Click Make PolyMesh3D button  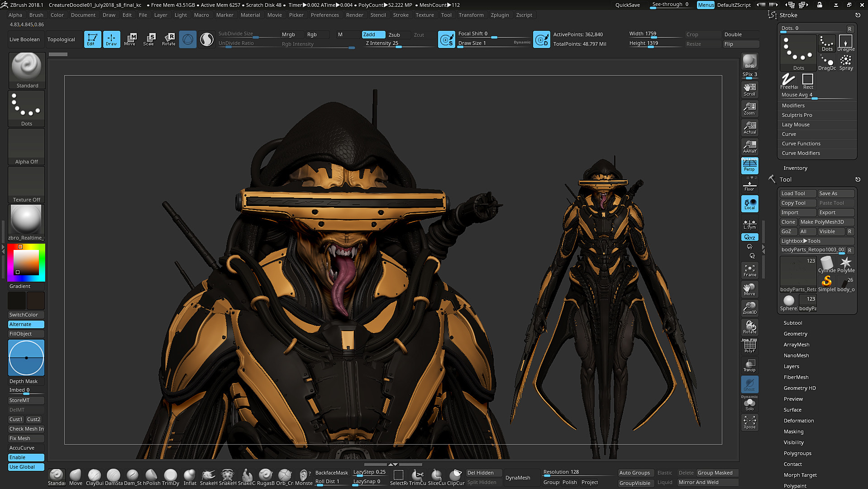pyautogui.click(x=826, y=222)
